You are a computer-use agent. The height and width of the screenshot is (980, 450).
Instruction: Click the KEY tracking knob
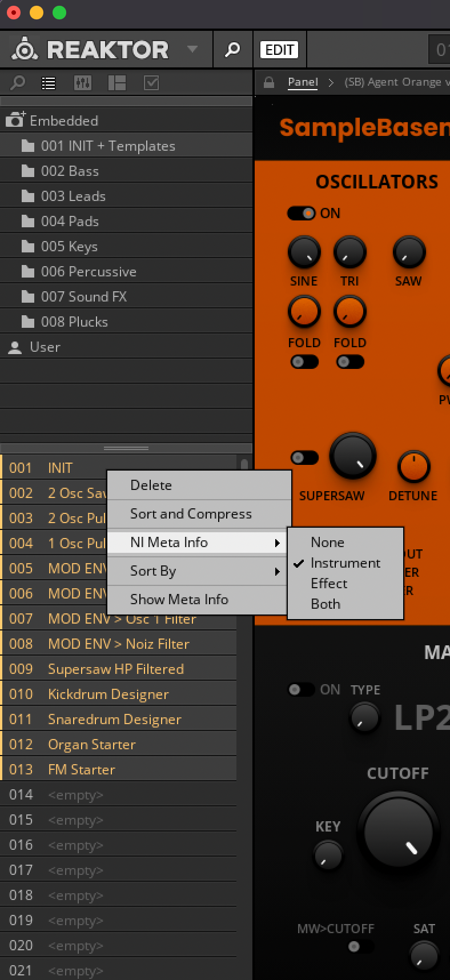click(x=328, y=856)
